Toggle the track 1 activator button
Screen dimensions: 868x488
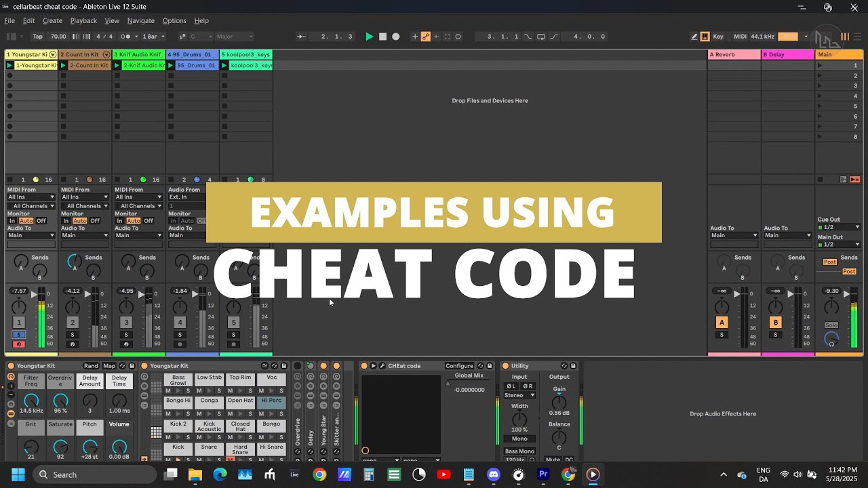point(19,323)
